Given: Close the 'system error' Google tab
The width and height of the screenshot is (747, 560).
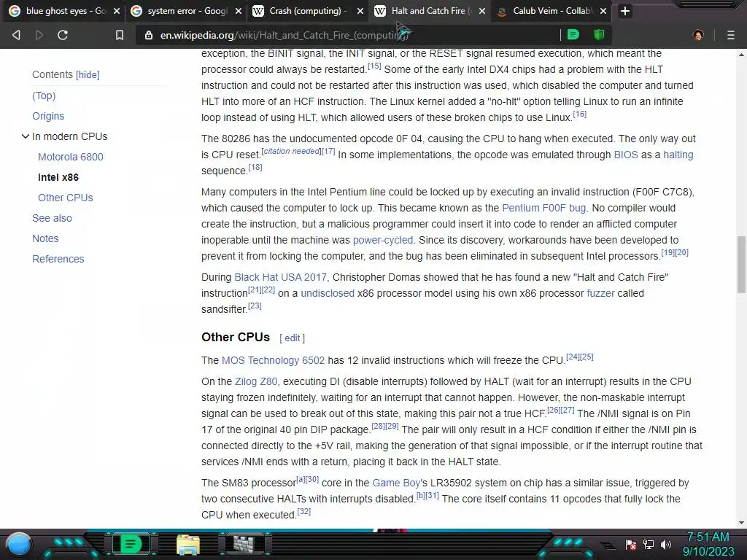Looking at the screenshot, I should click(x=239, y=11).
